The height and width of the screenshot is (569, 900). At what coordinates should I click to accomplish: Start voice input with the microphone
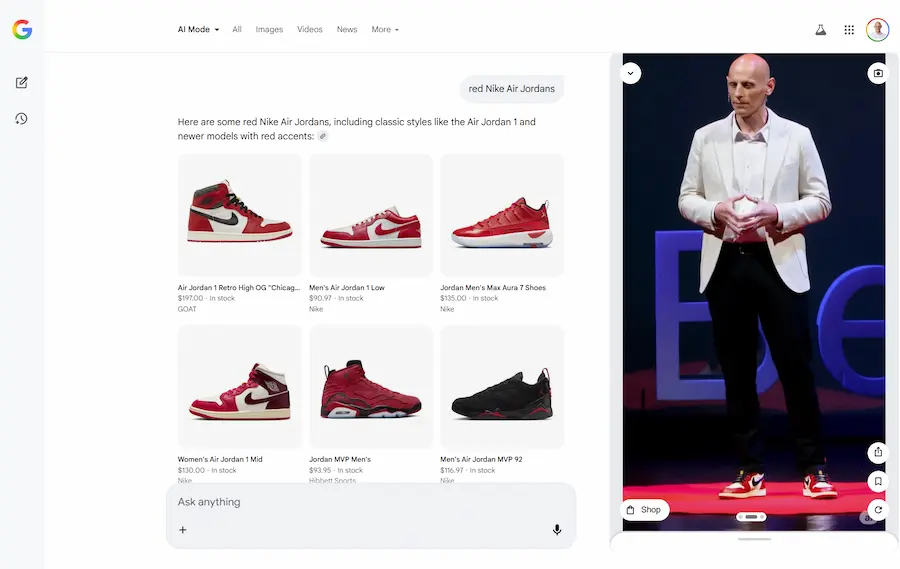click(557, 530)
